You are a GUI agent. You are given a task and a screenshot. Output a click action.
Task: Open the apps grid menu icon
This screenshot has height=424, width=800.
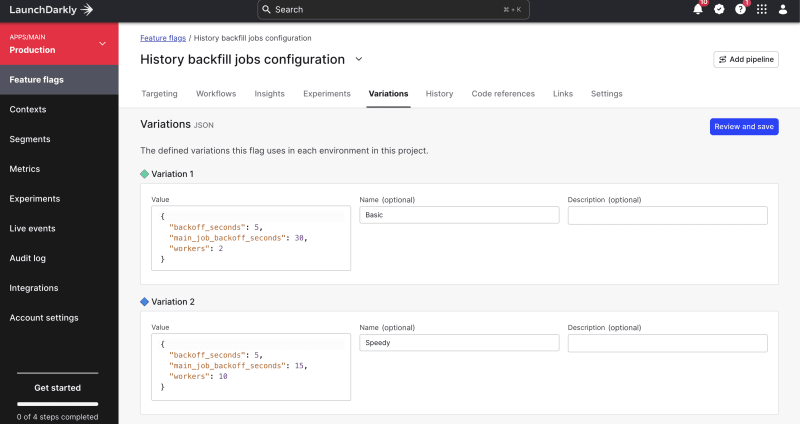coord(762,9)
